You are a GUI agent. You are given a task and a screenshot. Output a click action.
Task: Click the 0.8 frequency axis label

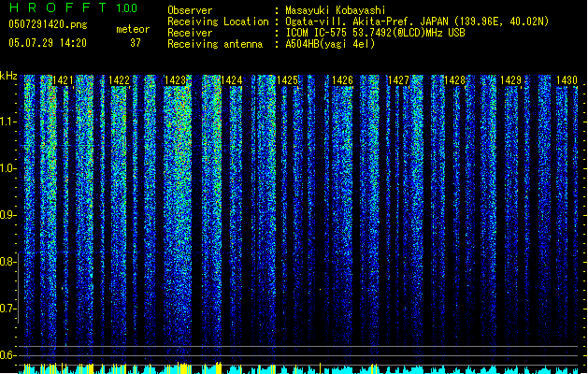point(7,262)
